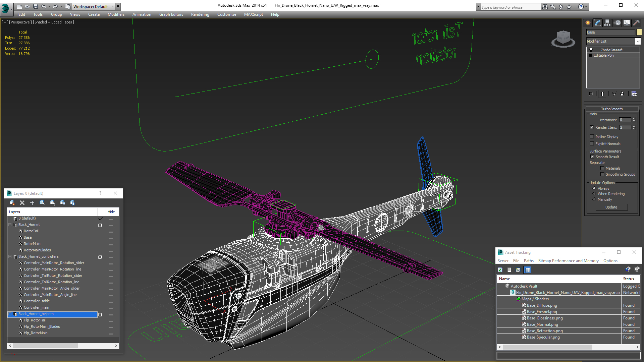
Task: Collapse the TurboSmooth rollout header
Action: click(x=611, y=109)
